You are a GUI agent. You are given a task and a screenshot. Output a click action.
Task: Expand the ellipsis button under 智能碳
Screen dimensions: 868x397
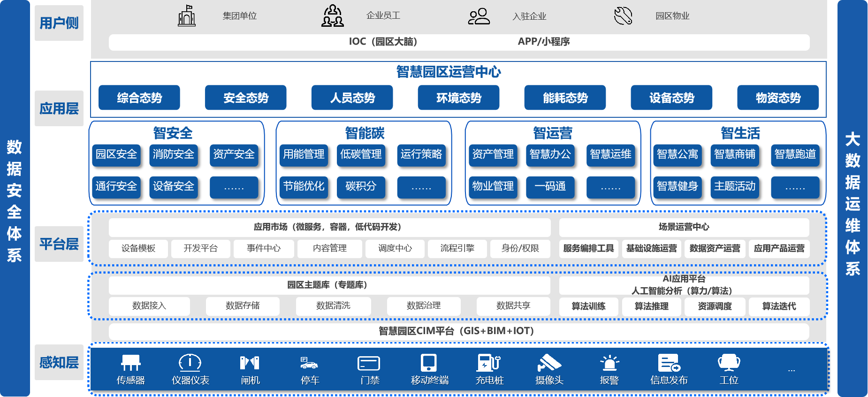coord(421,187)
